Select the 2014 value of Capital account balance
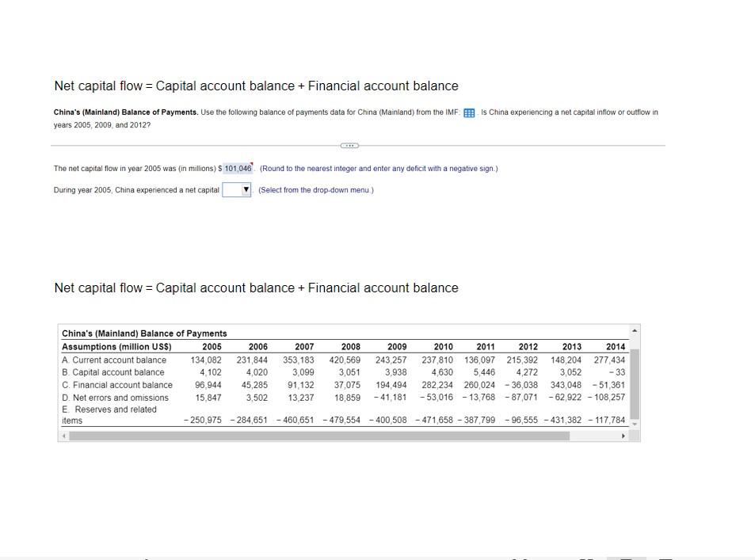 click(618, 372)
